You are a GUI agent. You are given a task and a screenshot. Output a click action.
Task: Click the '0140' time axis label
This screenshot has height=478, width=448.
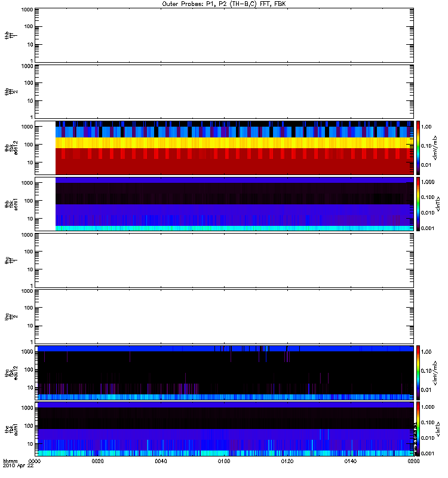[351, 461]
